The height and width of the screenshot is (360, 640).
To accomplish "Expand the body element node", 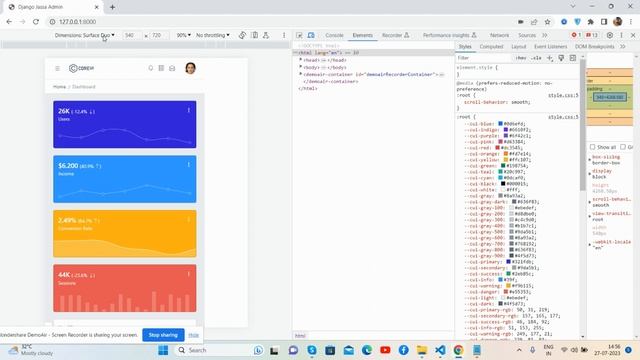I will 301,67.
